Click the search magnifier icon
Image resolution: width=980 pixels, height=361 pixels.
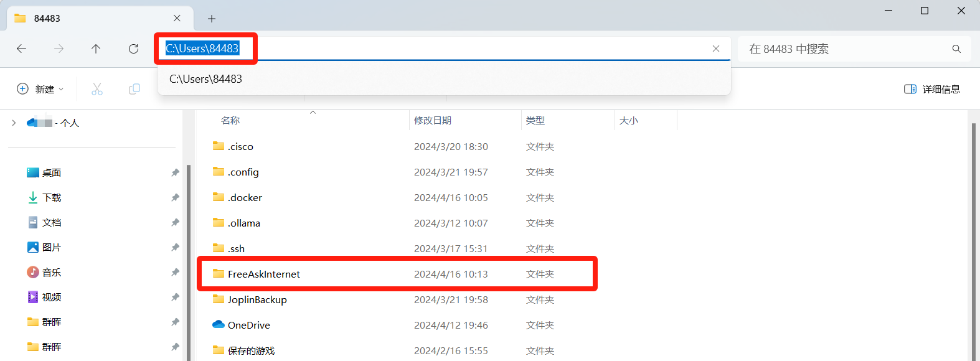(956, 49)
